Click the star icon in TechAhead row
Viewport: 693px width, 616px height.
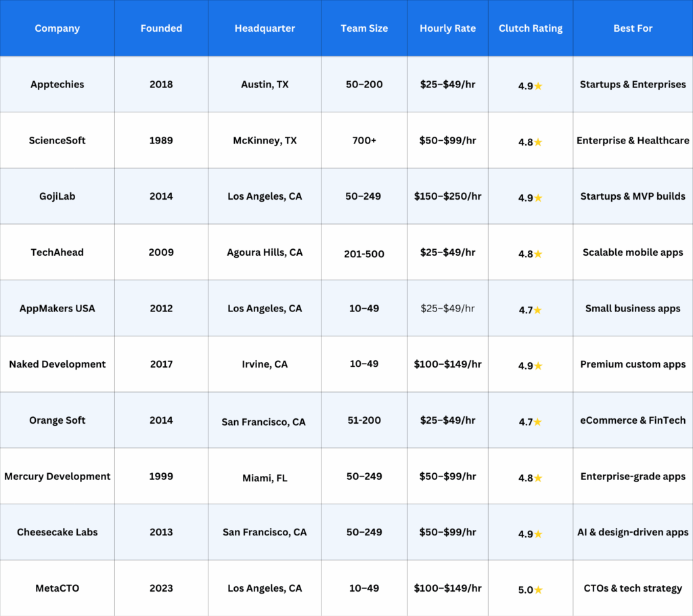tap(538, 254)
